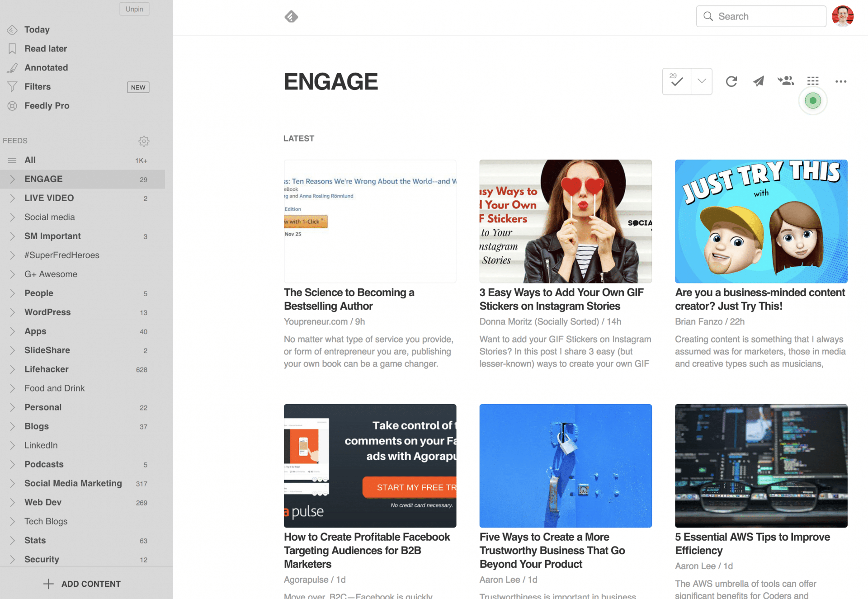Expand the LIVE VIDEO category
The width and height of the screenshot is (868, 599).
point(12,198)
